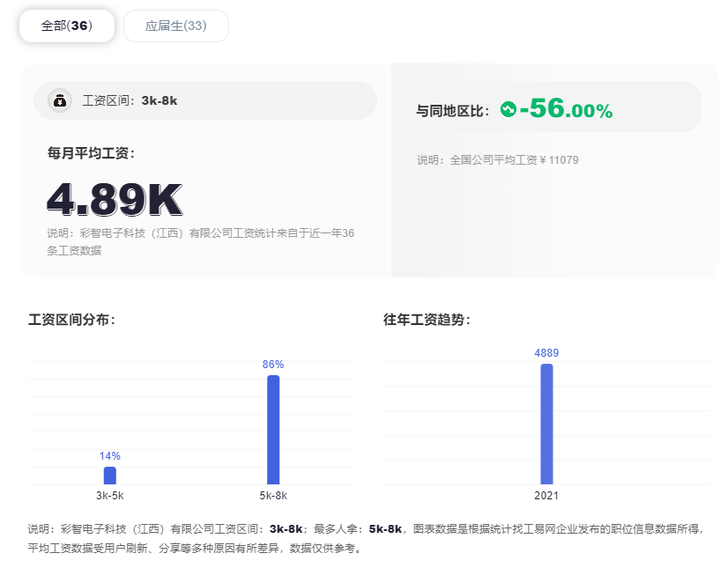Click the 3k-5k axis label
Screen dimensions: 720x568
[110, 495]
